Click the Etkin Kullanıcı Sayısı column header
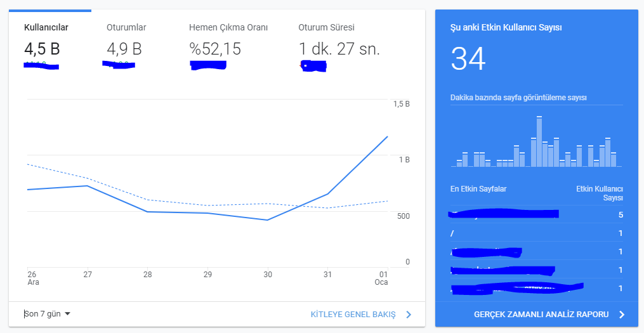 coord(600,193)
